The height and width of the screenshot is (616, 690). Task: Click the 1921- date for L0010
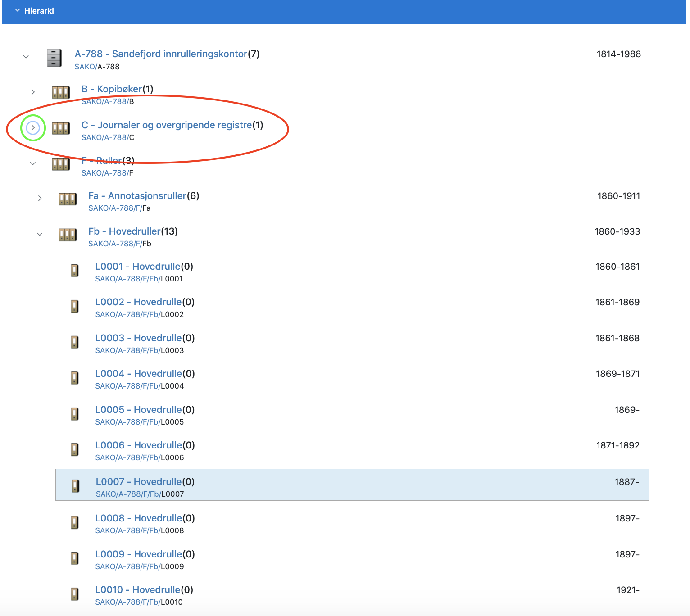click(x=628, y=590)
